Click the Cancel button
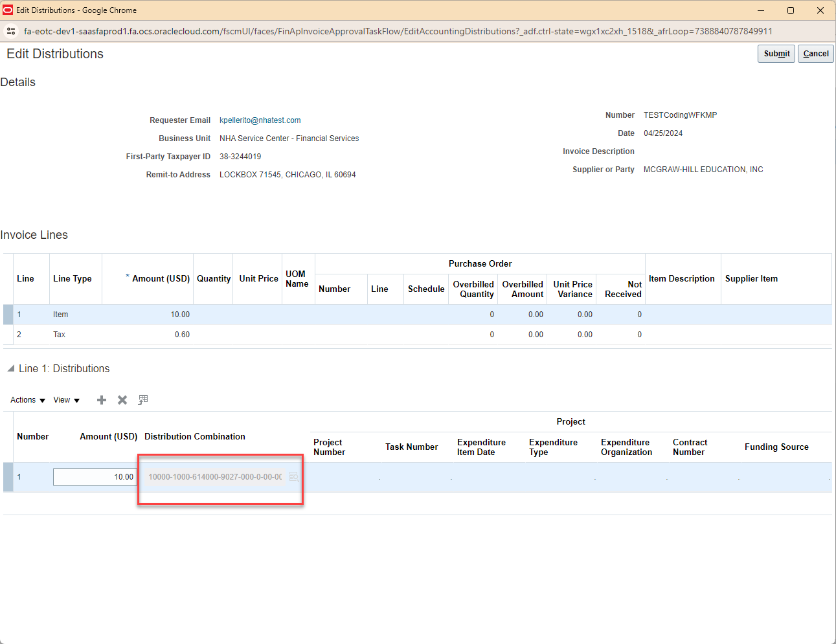 coord(816,54)
